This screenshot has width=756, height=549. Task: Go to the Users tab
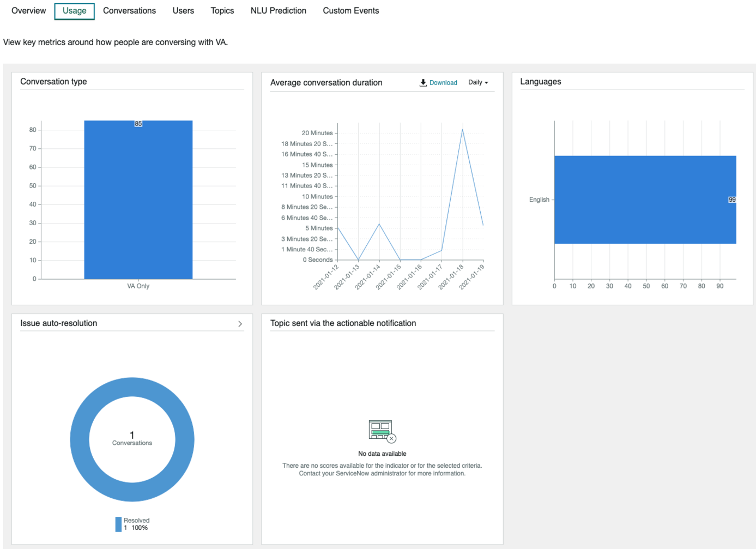point(183,11)
